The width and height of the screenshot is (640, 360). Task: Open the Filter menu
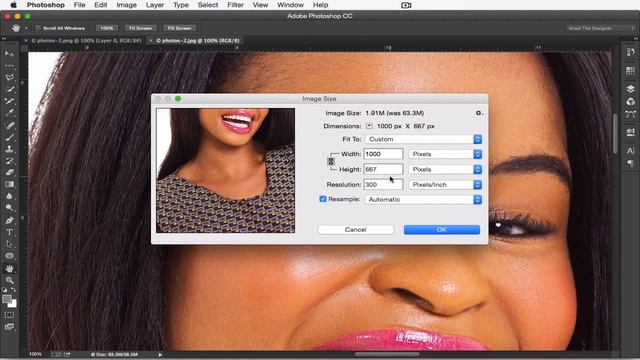236,5
